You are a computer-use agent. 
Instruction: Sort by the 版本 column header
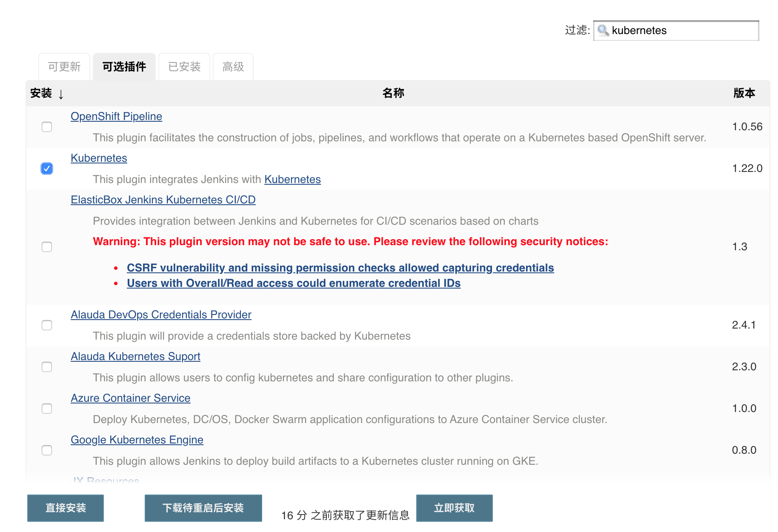click(744, 93)
